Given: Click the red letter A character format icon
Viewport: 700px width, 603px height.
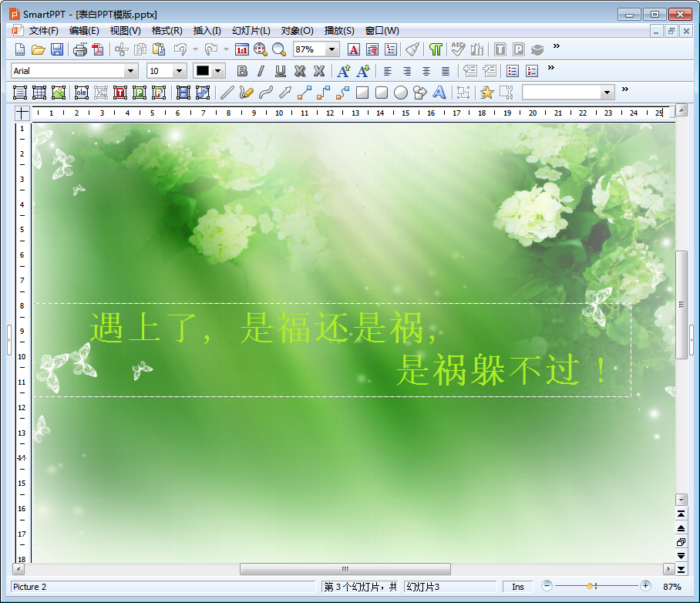Looking at the screenshot, I should (x=354, y=49).
